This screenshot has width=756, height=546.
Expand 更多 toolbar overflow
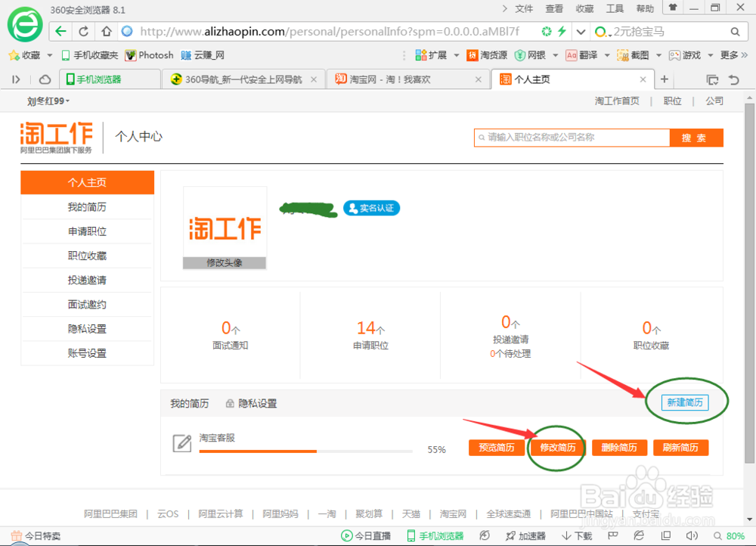pyautogui.click(x=734, y=55)
